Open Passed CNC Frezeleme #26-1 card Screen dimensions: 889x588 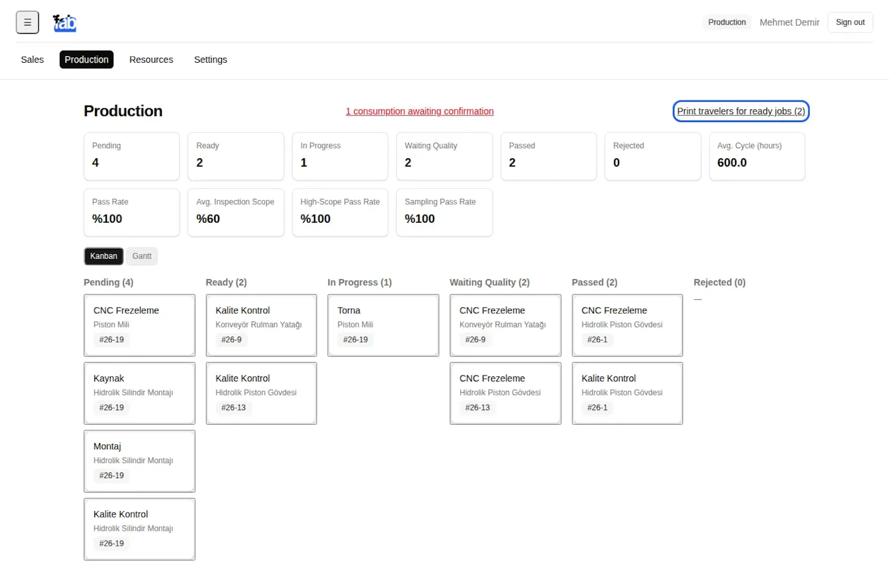click(627, 325)
